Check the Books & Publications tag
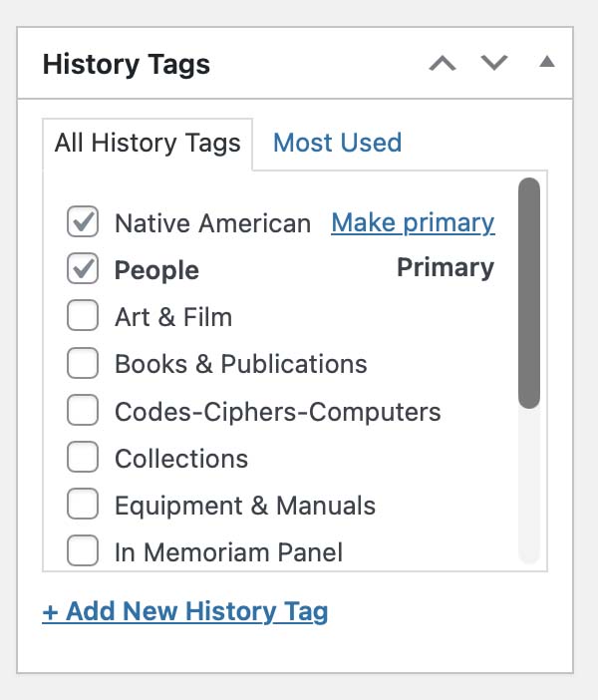Screen dimensions: 598x700 (x=83, y=364)
